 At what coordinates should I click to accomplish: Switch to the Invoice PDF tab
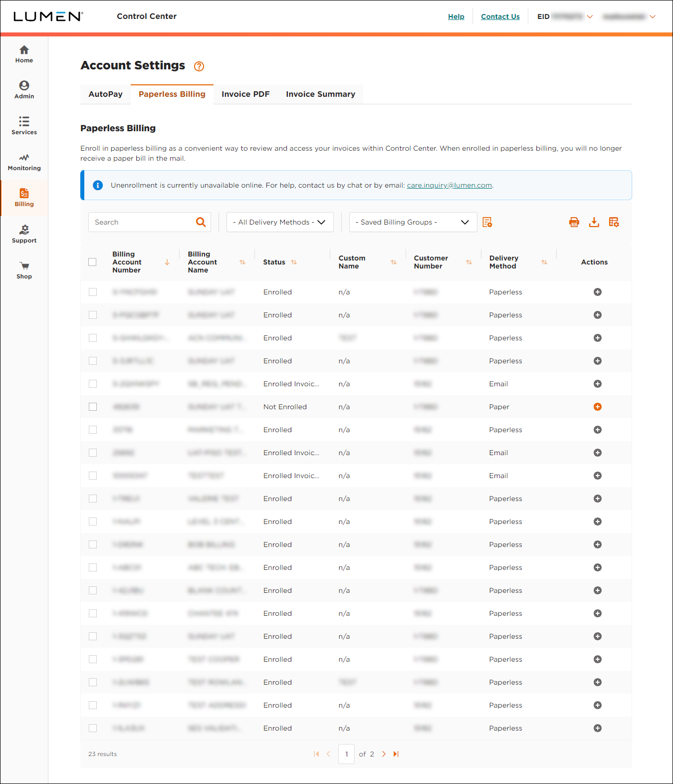pyautogui.click(x=245, y=94)
